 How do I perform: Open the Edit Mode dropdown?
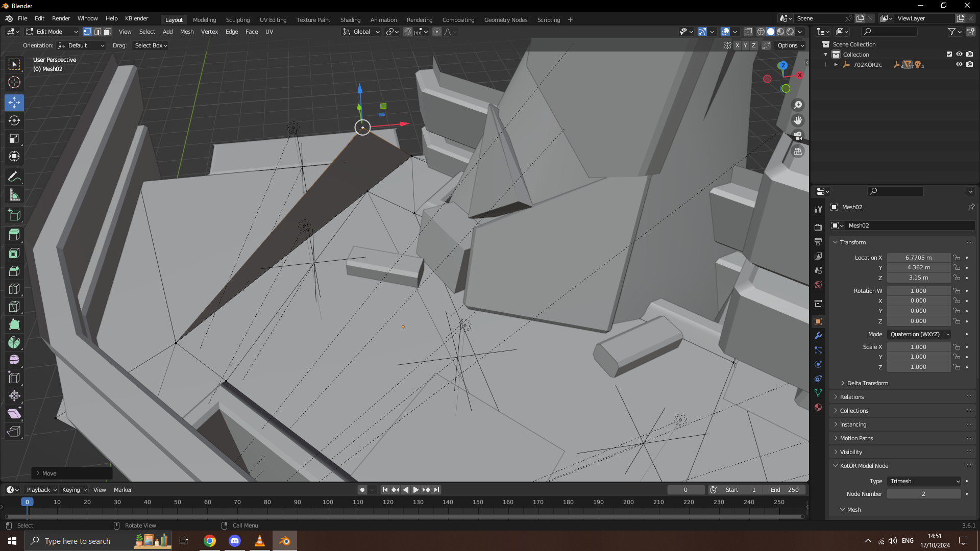point(52,32)
